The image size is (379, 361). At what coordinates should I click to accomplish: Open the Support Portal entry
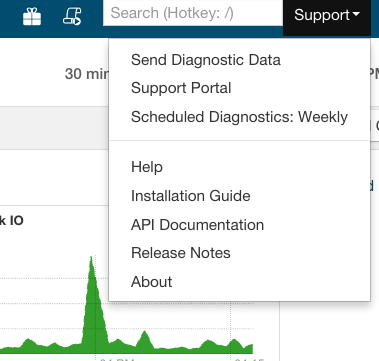pos(181,88)
